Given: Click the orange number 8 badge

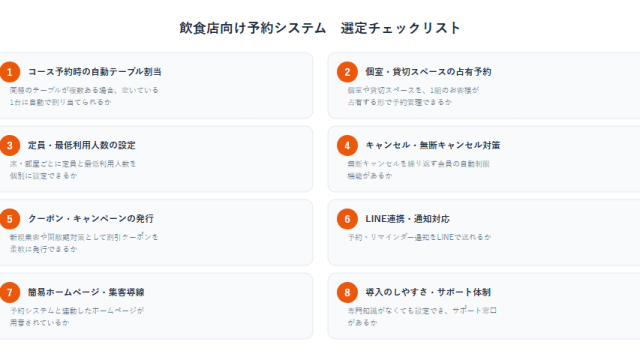Looking at the screenshot, I should click(x=347, y=293).
